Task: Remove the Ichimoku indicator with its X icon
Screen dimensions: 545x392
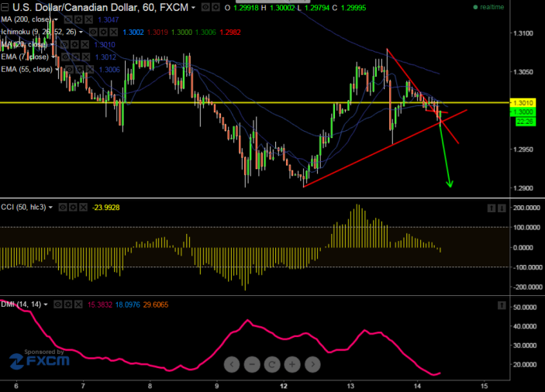Action: pos(114,33)
